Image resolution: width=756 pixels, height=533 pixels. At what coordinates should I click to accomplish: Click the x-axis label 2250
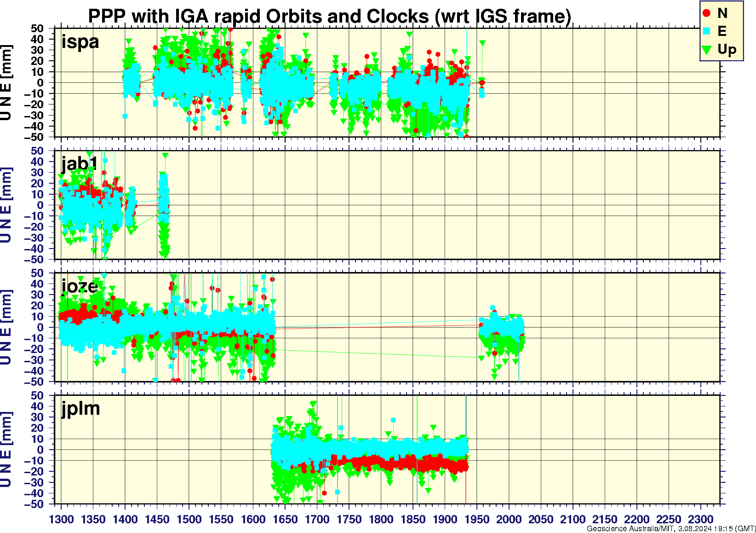[x=669, y=519]
